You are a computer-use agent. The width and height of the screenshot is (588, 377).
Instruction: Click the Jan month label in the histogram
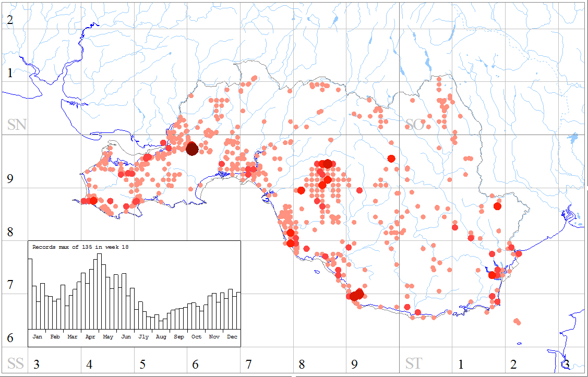tap(38, 337)
